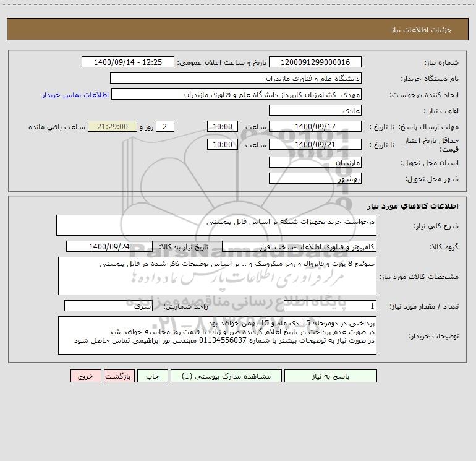
Task: Click the announcement date field 1400/09/14 - 12:25
Action: [x=128, y=62]
